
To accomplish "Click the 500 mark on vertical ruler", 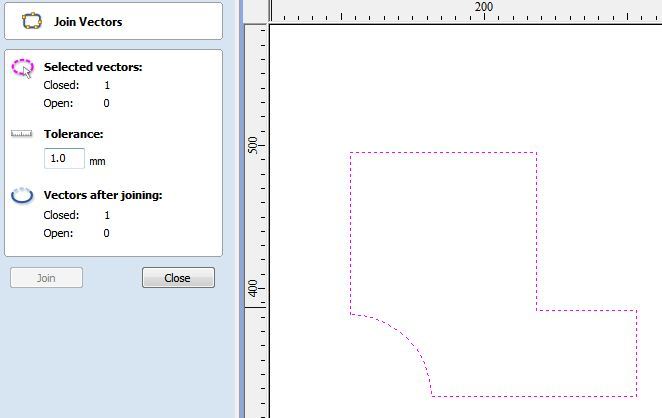I will (252, 145).
